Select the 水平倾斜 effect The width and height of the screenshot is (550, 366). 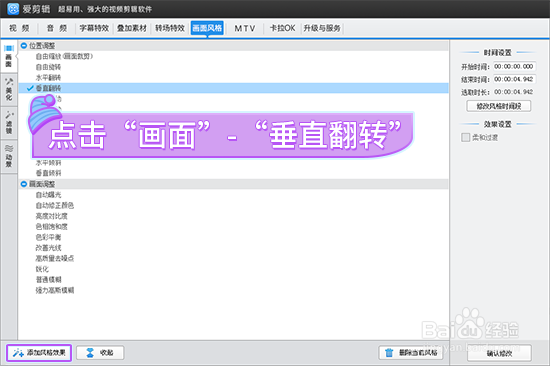pyautogui.click(x=48, y=162)
